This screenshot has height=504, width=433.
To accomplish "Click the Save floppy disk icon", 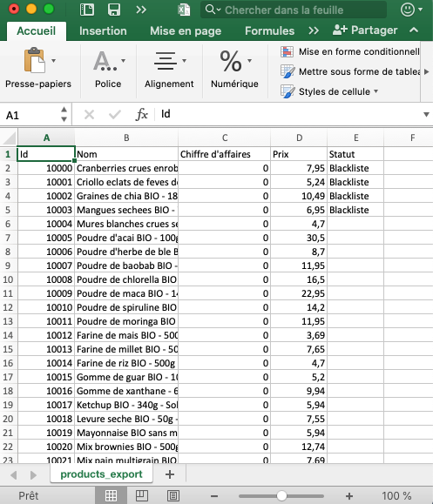I will [x=114, y=10].
